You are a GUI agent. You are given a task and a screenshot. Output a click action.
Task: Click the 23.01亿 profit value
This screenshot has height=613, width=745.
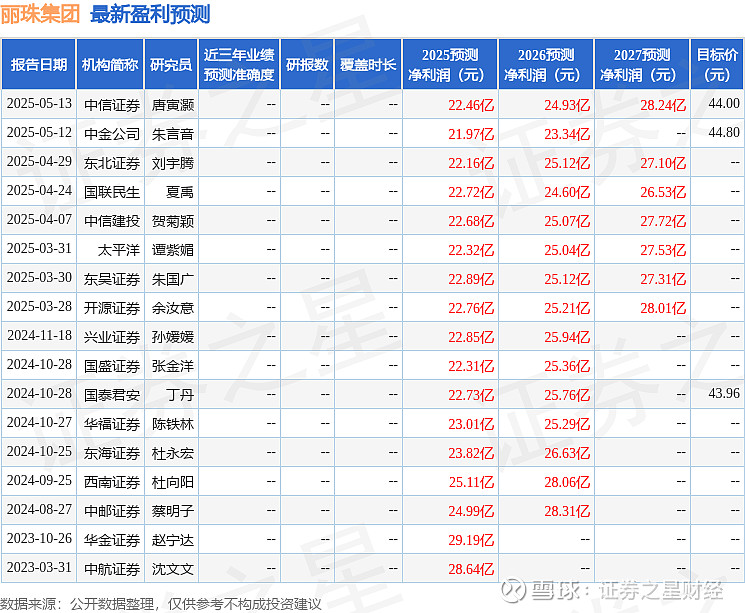(x=471, y=424)
